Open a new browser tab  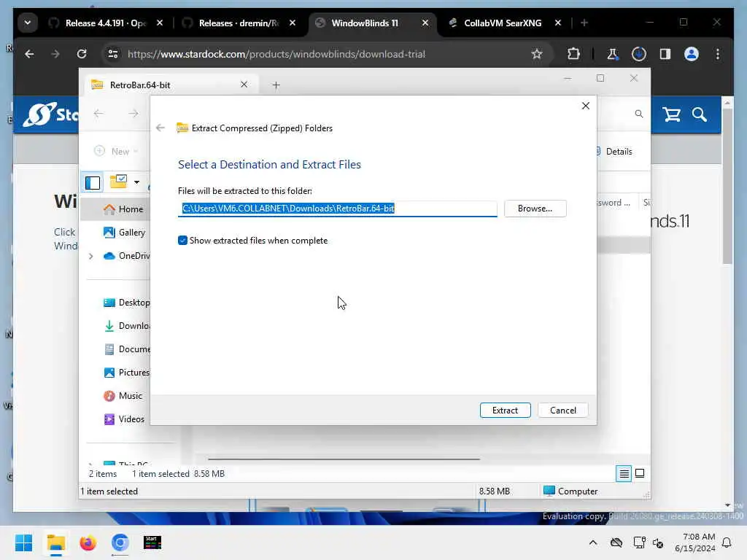pyautogui.click(x=584, y=23)
